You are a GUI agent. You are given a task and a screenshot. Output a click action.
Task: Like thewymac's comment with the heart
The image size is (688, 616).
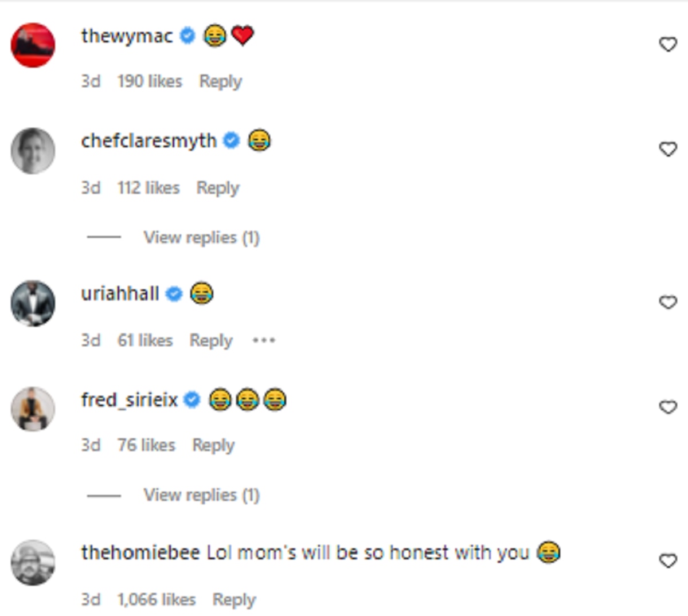click(668, 44)
